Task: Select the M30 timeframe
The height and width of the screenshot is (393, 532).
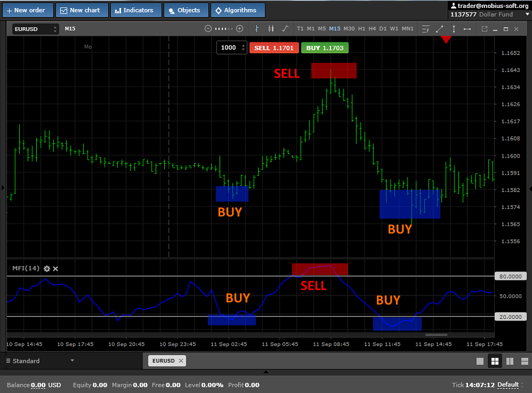Action: point(349,29)
